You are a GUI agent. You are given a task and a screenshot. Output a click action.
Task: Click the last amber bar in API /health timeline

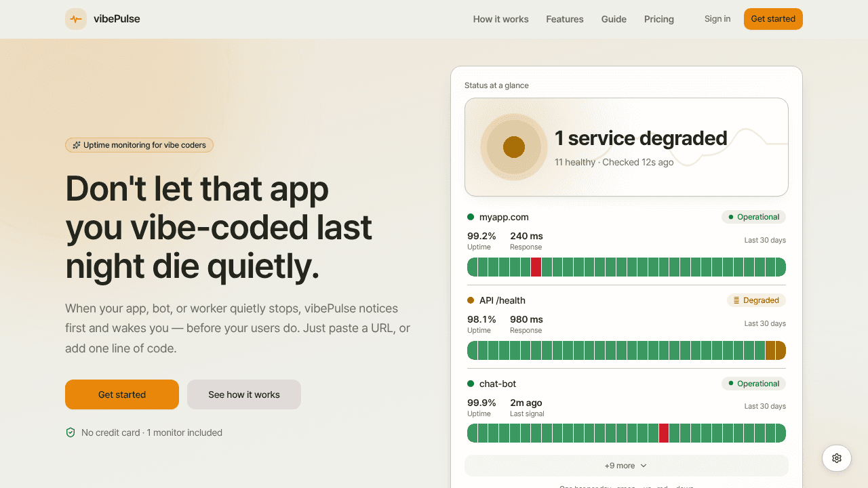pyautogui.click(x=781, y=350)
